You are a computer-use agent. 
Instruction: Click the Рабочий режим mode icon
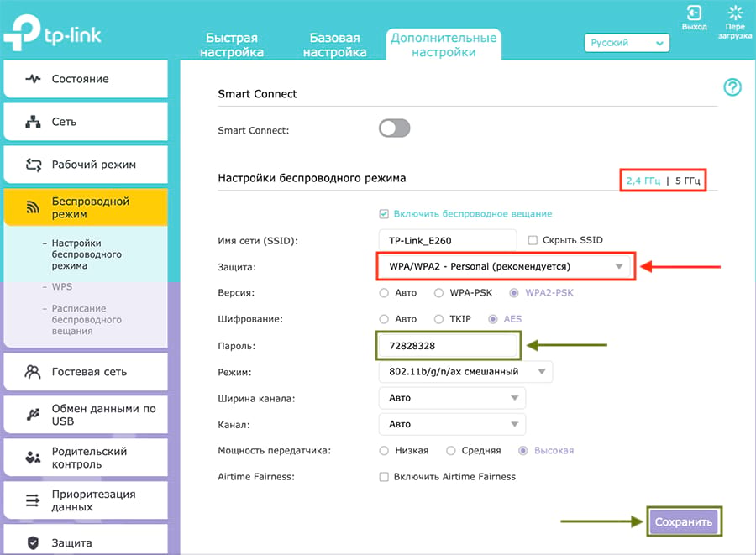coord(33,165)
